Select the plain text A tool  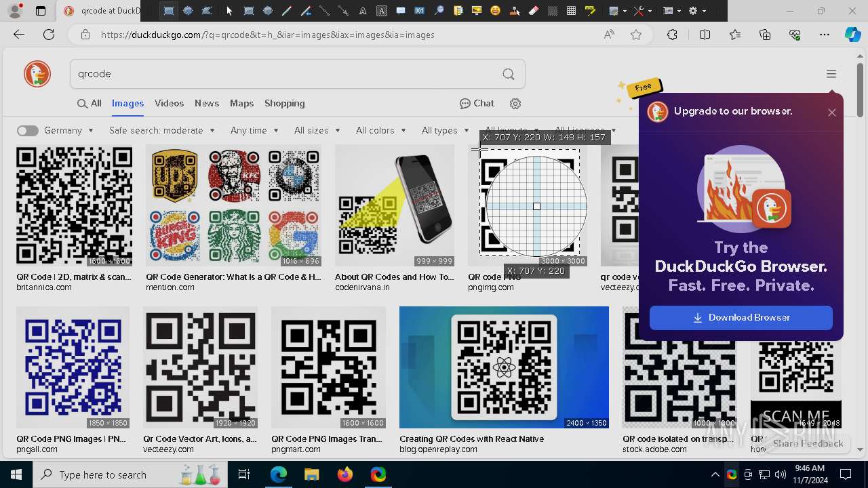pos(363,11)
